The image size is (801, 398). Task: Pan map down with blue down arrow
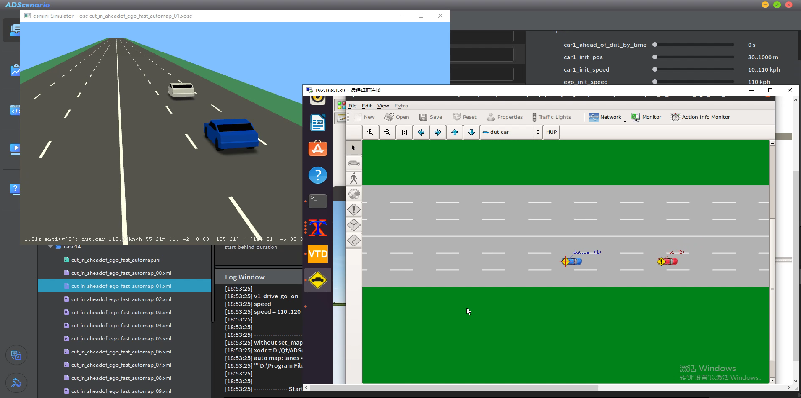472,132
